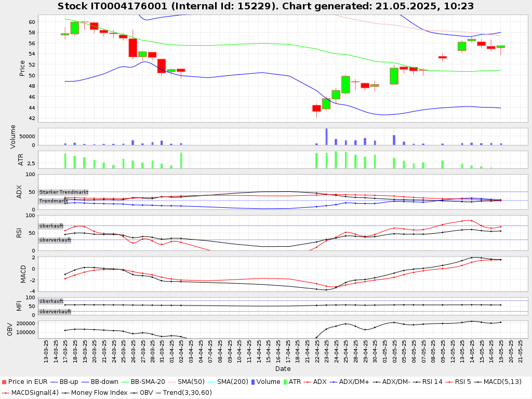Click the tall red candle on 26-03-25
This screenshot has height=399, width=532.
132,48
